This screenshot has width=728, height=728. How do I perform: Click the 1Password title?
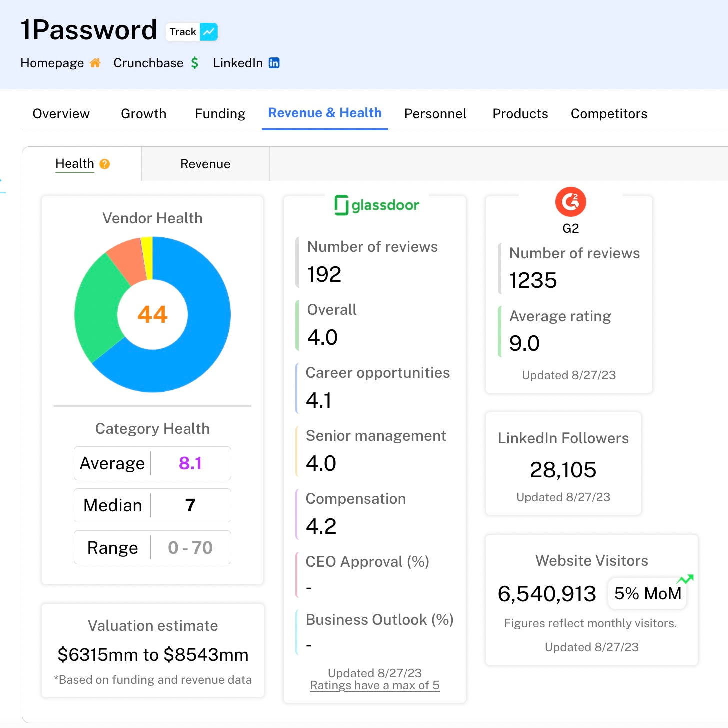point(89,30)
